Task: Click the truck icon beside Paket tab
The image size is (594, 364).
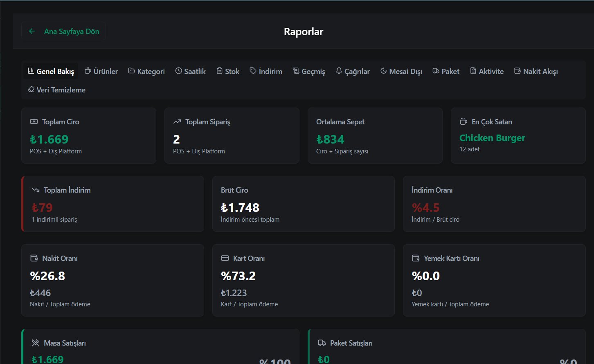Action: (436, 71)
